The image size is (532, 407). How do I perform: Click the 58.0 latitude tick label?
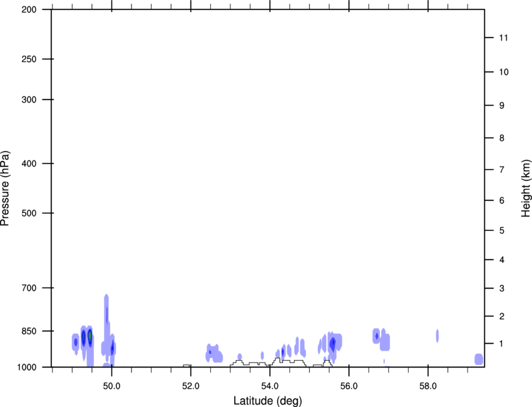point(428,386)
